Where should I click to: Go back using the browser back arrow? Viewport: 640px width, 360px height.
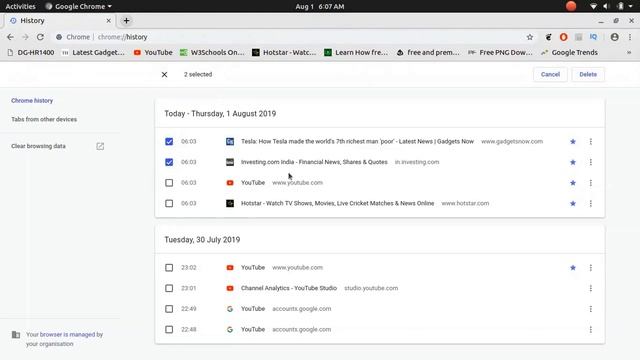[x=10, y=37]
